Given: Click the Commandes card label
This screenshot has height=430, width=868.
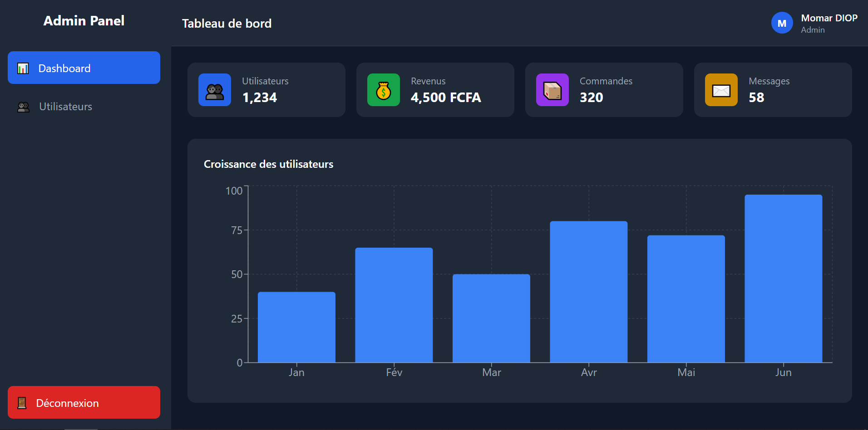Looking at the screenshot, I should (x=606, y=81).
